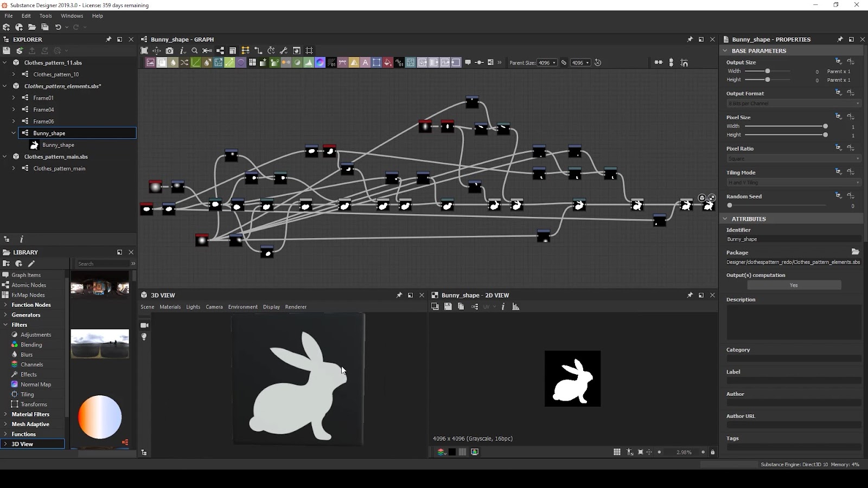Viewport: 868px width, 488px height.
Task: Toggle the zoom lock in 2D View
Action: click(x=712, y=452)
